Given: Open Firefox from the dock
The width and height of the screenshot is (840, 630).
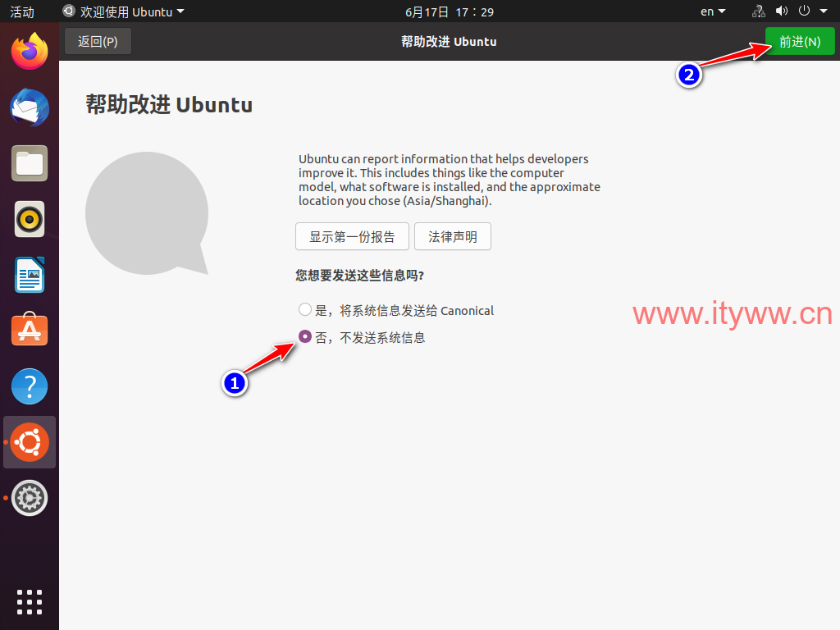Looking at the screenshot, I should click(x=30, y=52).
